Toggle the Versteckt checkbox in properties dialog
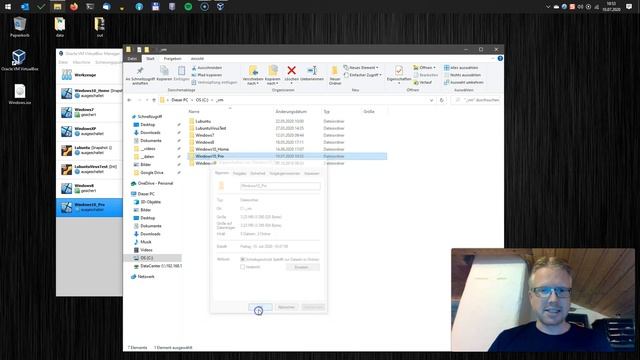This screenshot has height=360, width=640. 242,267
